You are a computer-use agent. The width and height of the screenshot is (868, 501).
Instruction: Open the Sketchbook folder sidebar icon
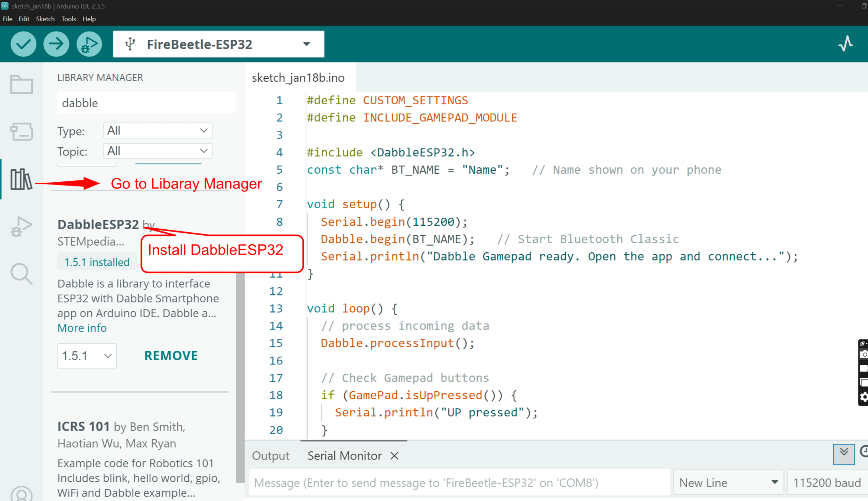22,85
